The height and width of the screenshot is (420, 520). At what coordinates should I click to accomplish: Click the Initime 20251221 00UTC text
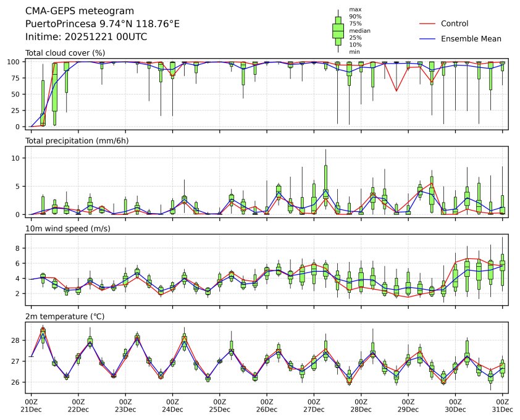click(86, 36)
